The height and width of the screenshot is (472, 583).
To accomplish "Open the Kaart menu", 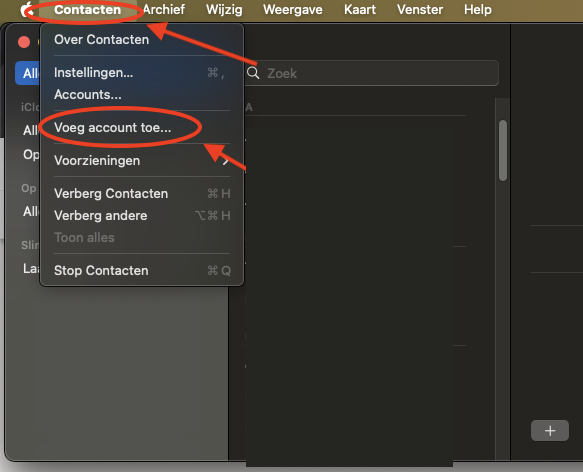I will click(360, 10).
